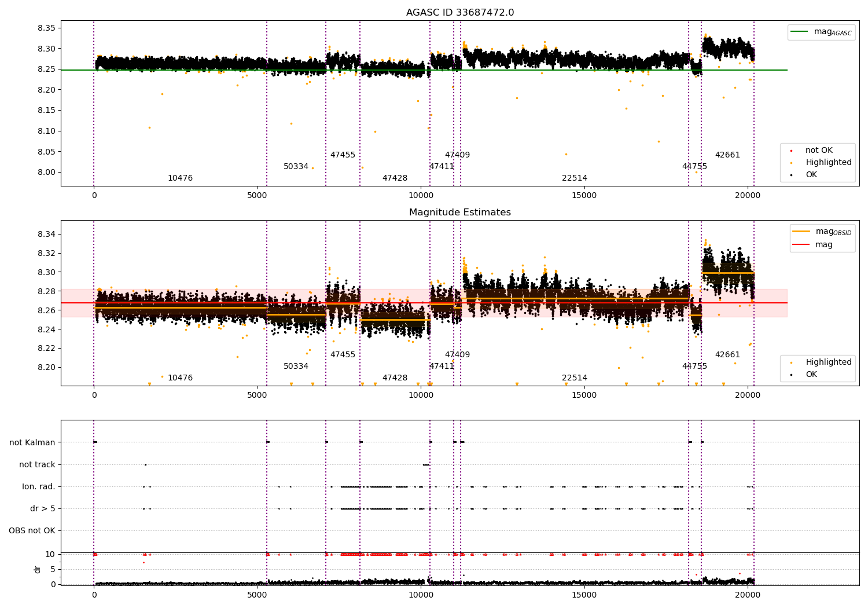This screenshot has height=608, width=868.
Task: Click the 'OBS not OK' row label
Action: point(32,530)
